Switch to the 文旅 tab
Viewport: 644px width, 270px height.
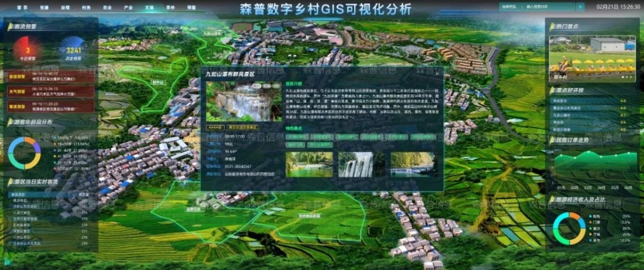[149, 7]
